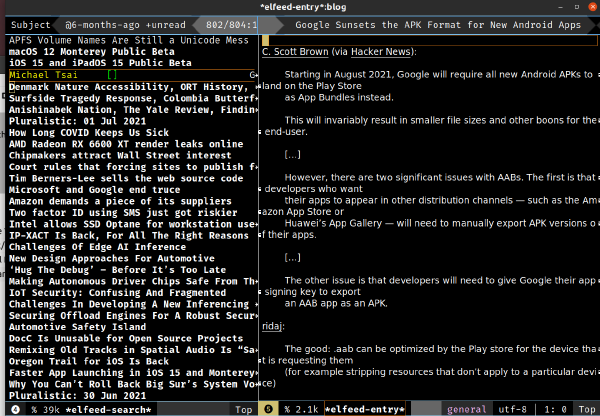Select Challenges In Developing A New Inferencing
This screenshot has height=416, width=600.
click(x=133, y=304)
